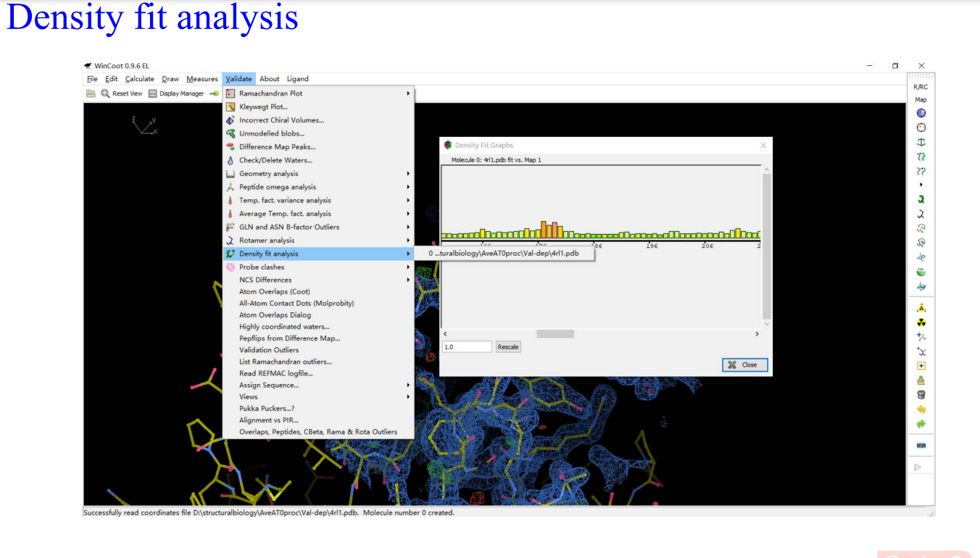
Task: Open the About menu
Action: point(270,79)
